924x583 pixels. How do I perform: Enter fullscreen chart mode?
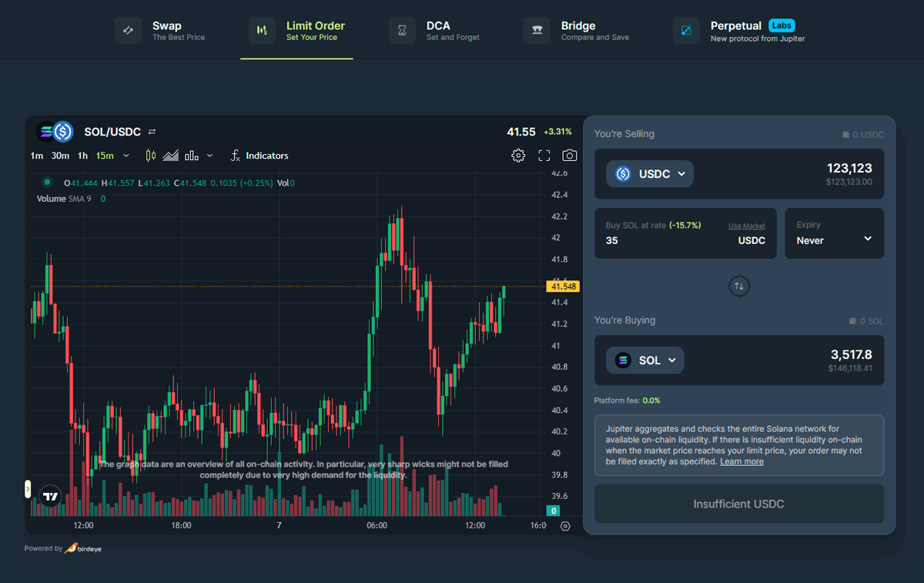pos(544,156)
